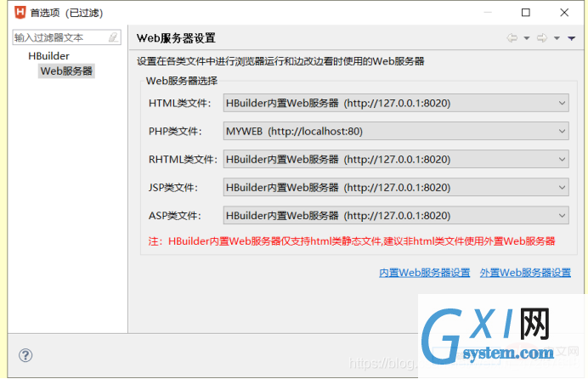Image resolution: width=588 pixels, height=379 pixels.
Task: Focus the filter text input field
Action: pyautogui.click(x=67, y=37)
